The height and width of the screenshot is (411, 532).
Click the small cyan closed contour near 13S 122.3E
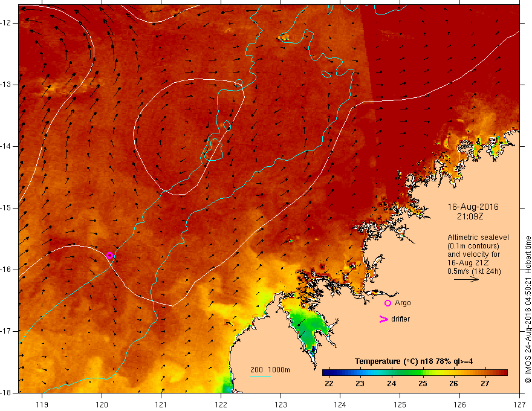[239, 83]
